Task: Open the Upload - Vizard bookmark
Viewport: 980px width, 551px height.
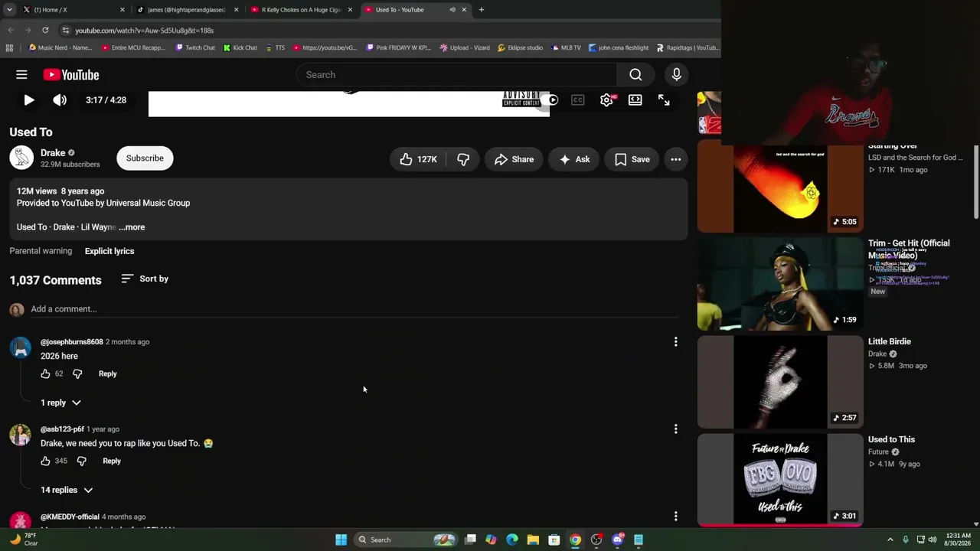Action: pyautogui.click(x=465, y=47)
